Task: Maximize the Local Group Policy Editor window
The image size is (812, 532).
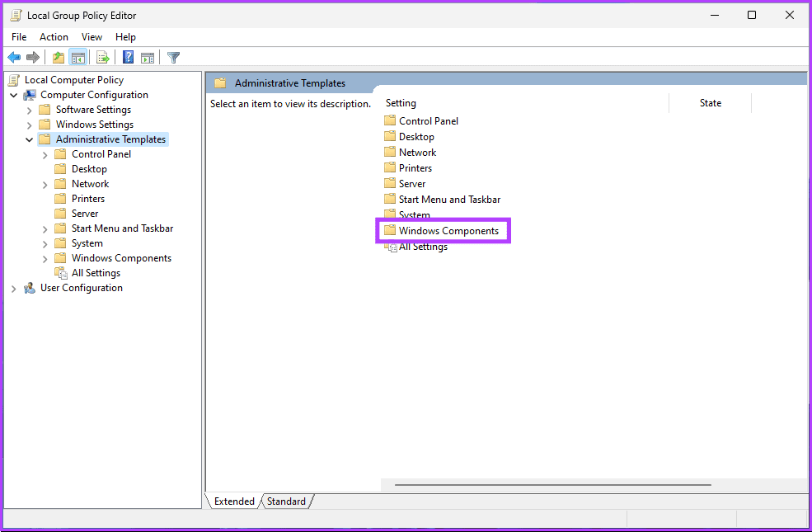Action: click(752, 15)
